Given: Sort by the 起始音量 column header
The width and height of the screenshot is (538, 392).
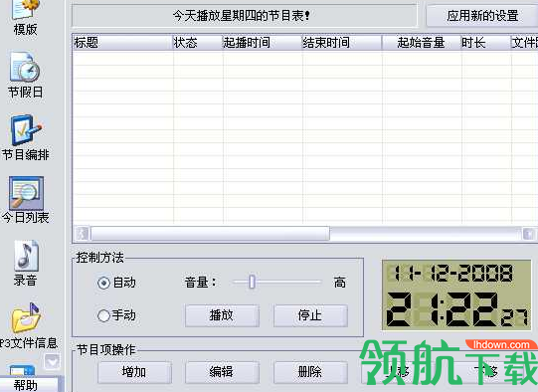Looking at the screenshot, I should coord(422,43).
